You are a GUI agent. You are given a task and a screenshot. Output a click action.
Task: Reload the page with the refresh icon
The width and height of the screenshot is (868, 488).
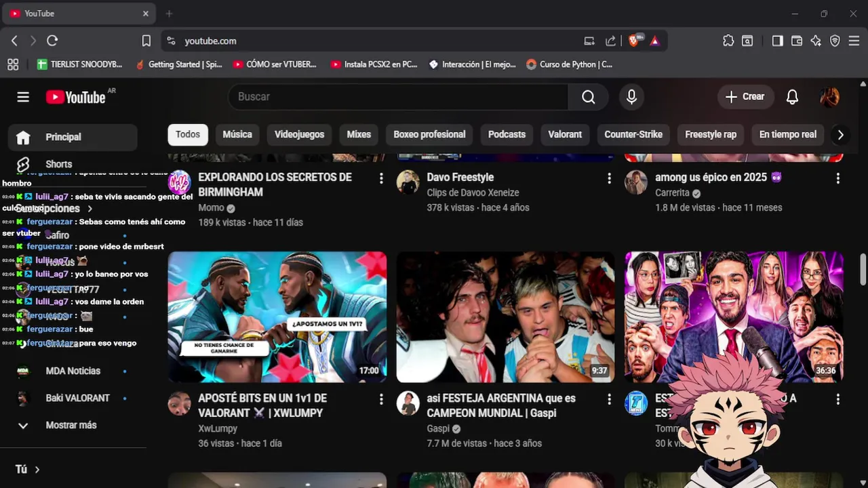click(x=52, y=41)
